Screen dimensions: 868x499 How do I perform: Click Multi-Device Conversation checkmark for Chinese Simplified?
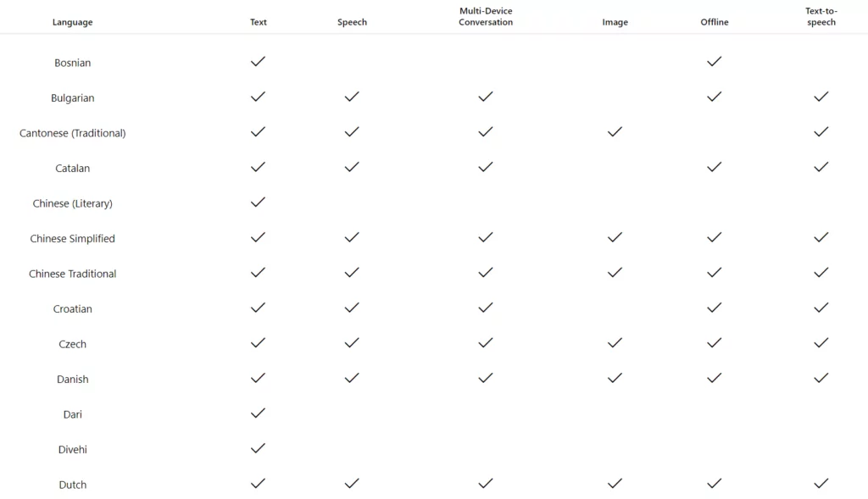pyautogui.click(x=486, y=237)
